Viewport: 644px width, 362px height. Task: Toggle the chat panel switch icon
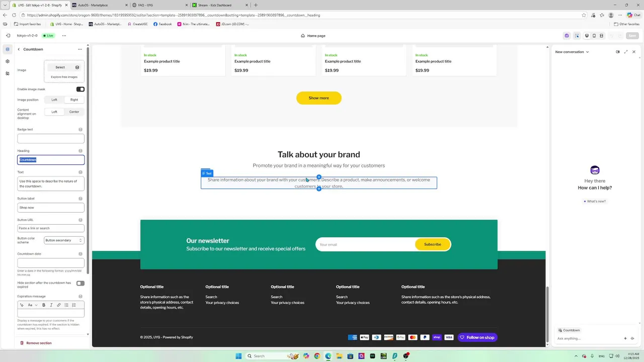[618, 52]
